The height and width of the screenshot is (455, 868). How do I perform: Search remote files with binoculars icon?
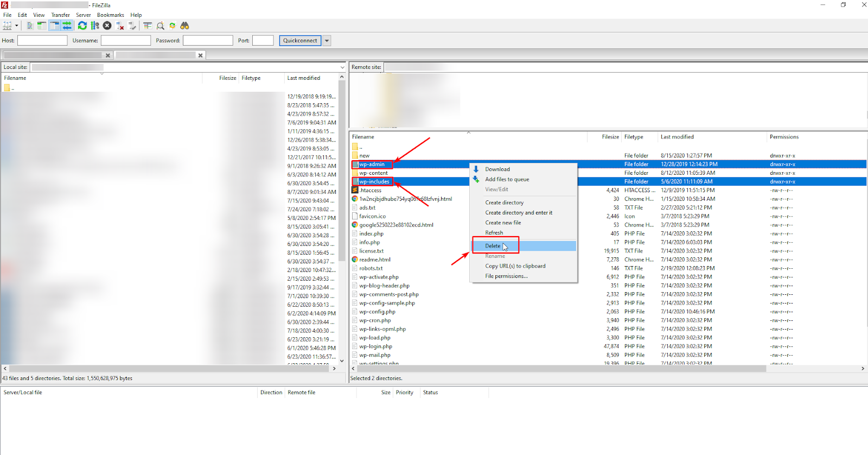tap(185, 26)
